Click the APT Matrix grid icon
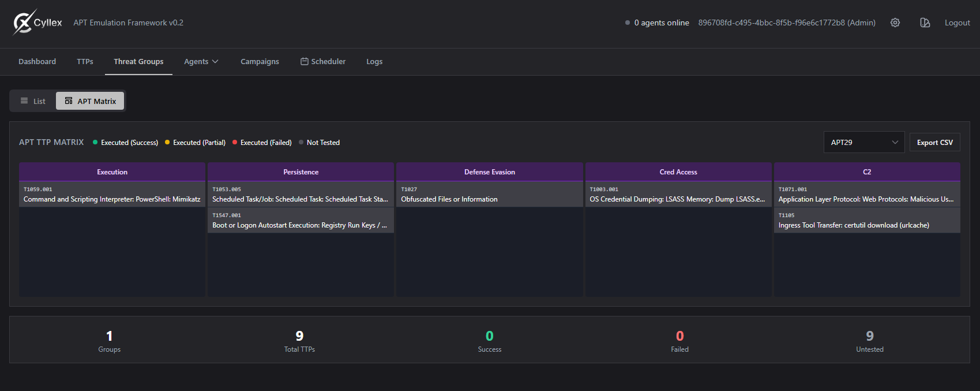The height and width of the screenshot is (391, 980). tap(69, 101)
